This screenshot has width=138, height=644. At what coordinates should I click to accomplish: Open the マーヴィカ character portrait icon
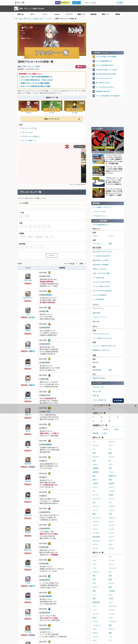28,628
